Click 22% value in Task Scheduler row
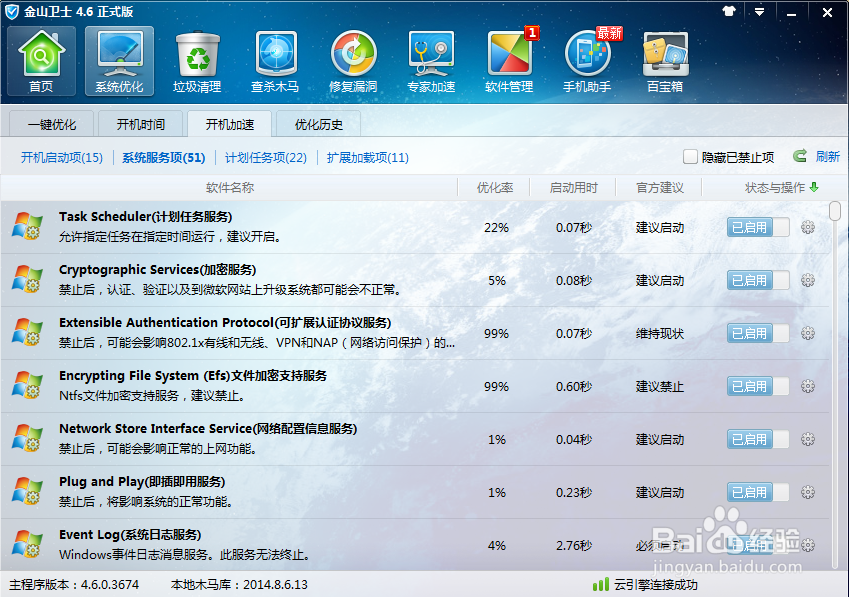 pos(497,227)
